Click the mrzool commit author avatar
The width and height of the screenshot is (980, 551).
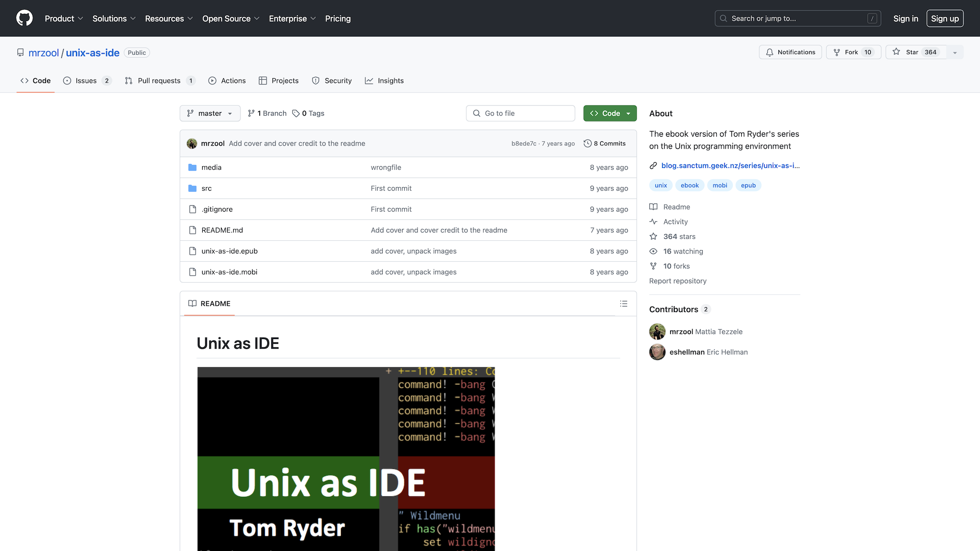192,143
